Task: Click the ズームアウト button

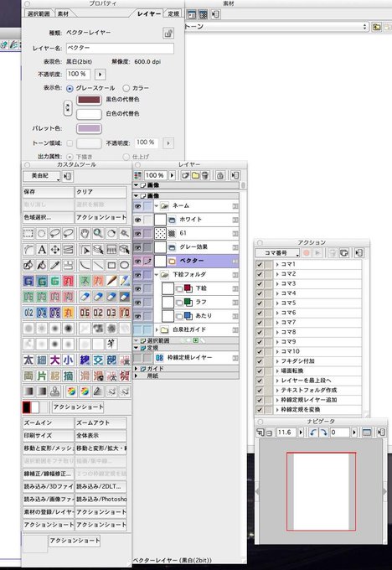Action: (101, 422)
